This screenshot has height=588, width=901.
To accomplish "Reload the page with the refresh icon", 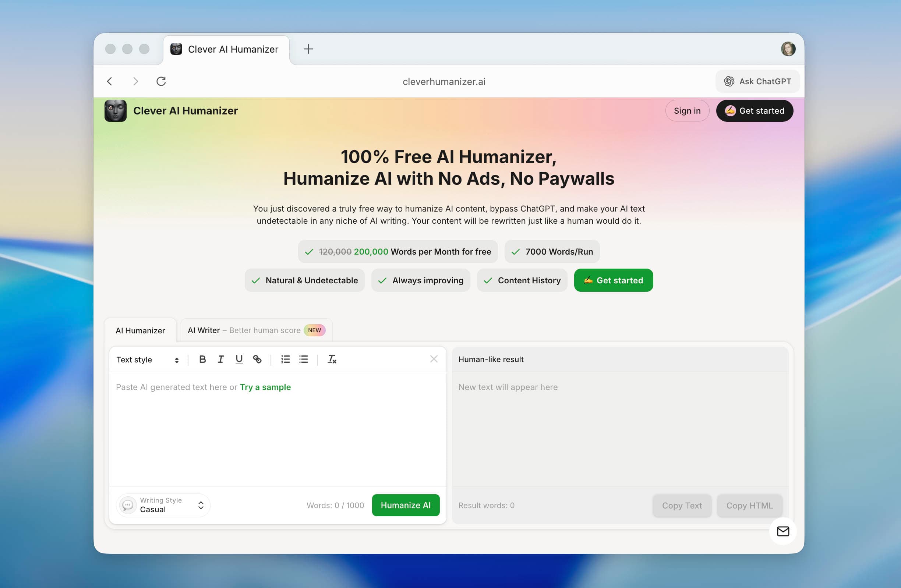I will click(x=161, y=81).
